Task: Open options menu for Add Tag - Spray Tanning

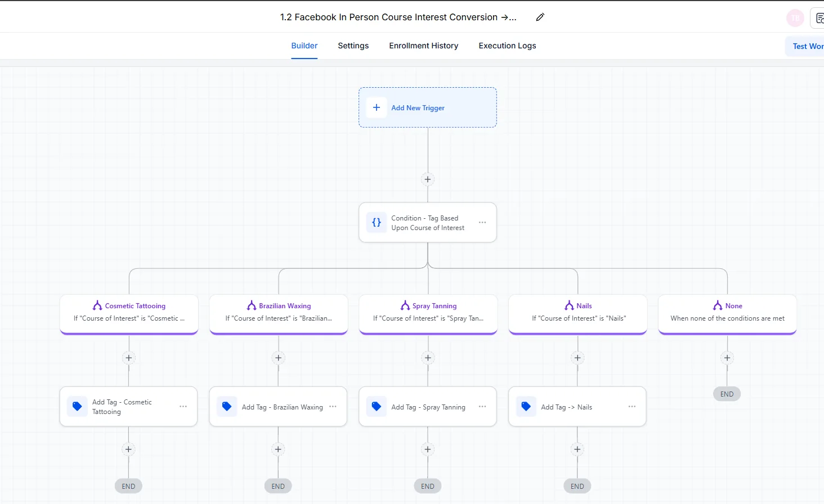Action: point(482,406)
